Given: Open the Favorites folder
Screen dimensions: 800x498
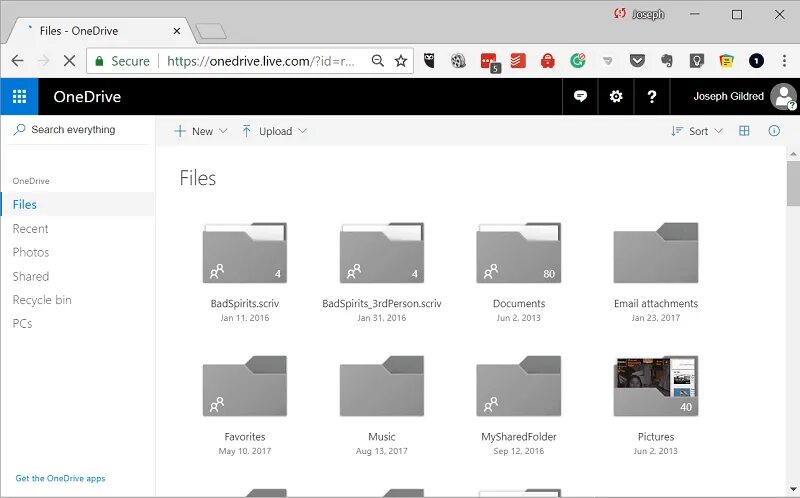Looking at the screenshot, I should [244, 386].
